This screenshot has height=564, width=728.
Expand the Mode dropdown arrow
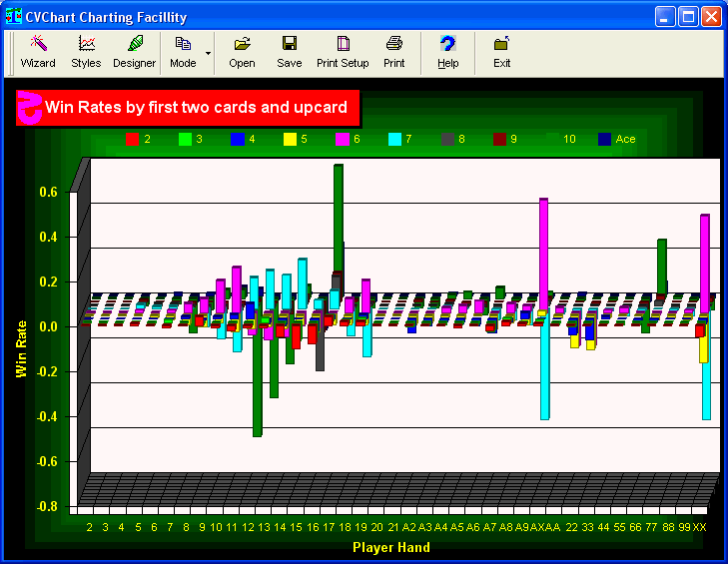(209, 52)
